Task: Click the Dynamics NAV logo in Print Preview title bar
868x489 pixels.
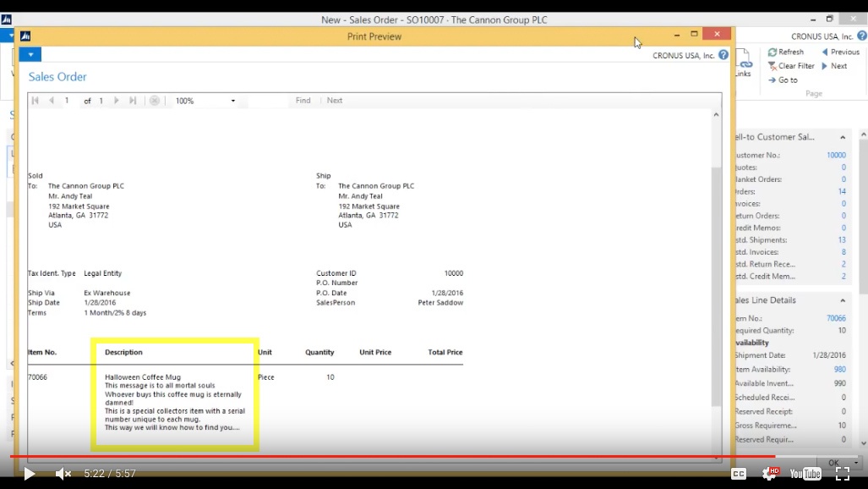Action: tap(25, 36)
